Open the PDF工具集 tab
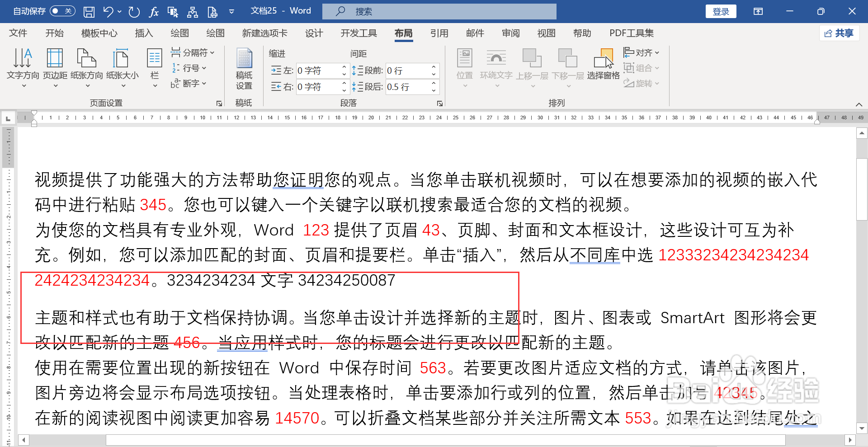 click(x=632, y=33)
